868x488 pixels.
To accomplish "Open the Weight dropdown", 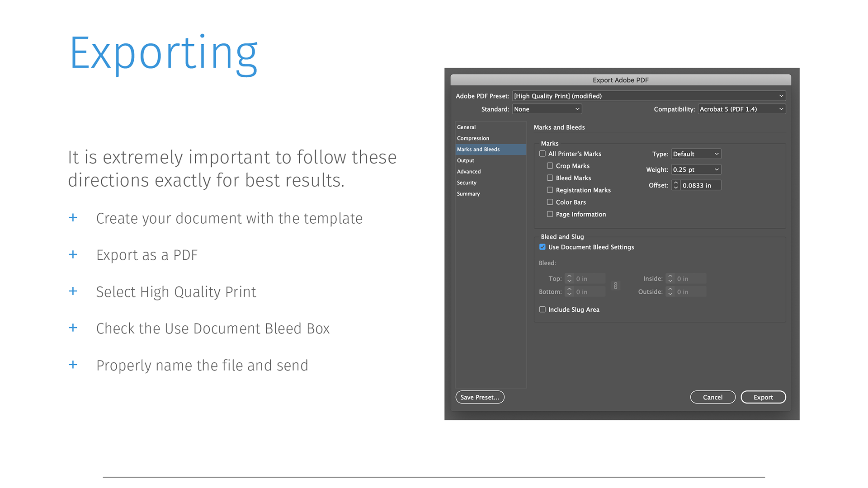I will pyautogui.click(x=696, y=169).
